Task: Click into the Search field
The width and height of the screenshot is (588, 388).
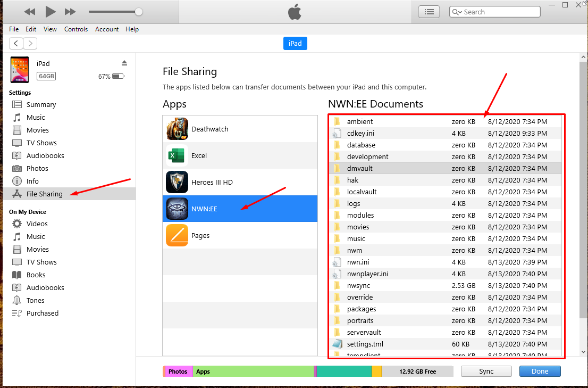Action: pos(494,12)
